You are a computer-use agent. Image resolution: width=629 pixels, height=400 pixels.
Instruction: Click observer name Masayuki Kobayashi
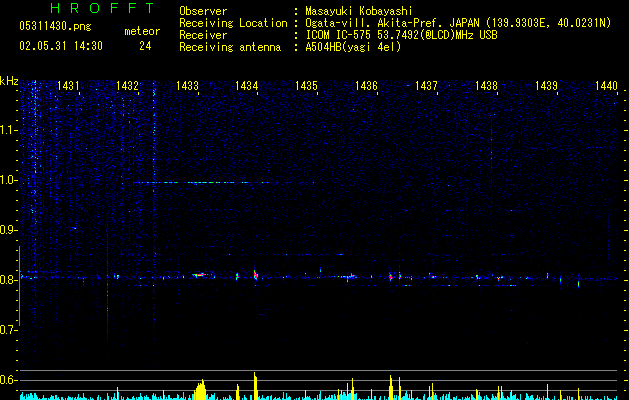(359, 11)
